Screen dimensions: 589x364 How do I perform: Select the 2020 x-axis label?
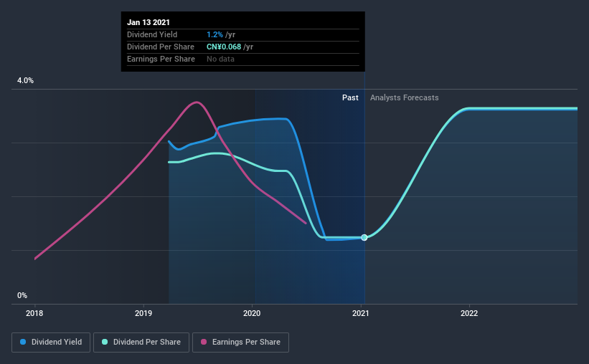point(252,313)
